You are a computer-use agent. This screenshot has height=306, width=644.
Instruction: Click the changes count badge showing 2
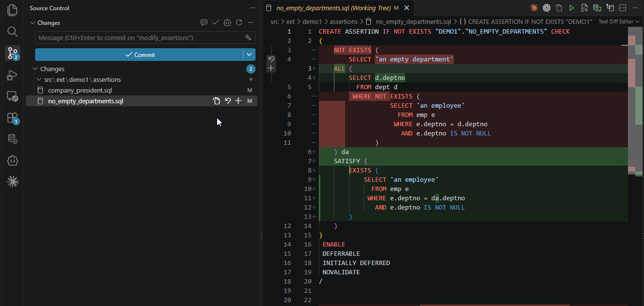(251, 69)
